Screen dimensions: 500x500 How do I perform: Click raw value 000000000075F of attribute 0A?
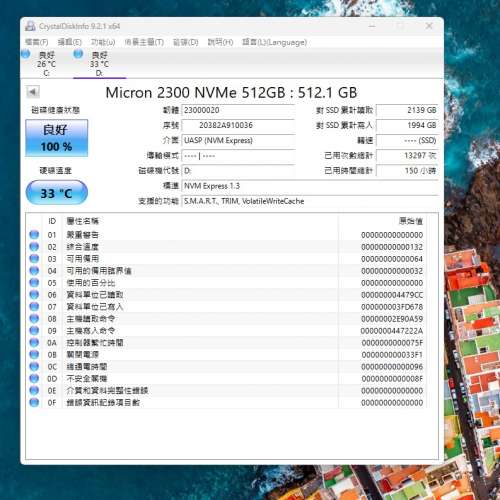pyautogui.click(x=392, y=343)
